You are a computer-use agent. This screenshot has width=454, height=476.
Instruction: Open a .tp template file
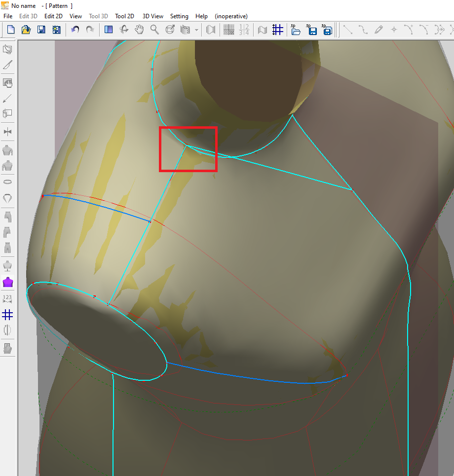[296, 30]
